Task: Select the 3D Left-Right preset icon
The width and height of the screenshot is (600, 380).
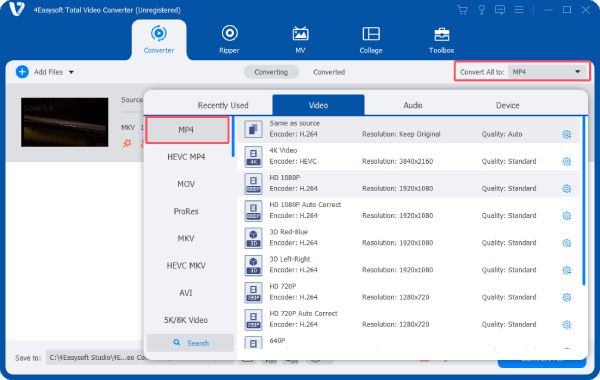Action: (253, 265)
